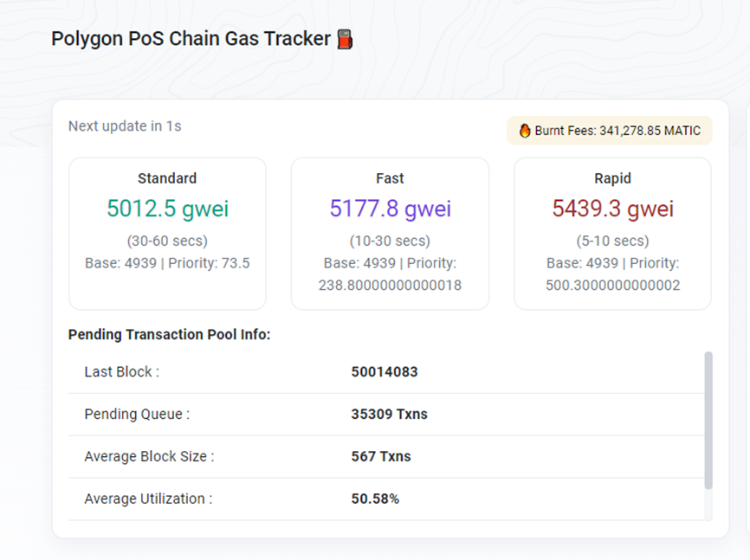Click the Pending Transaction Pool Info heading
Screen dimensions: 750x560
(x=169, y=334)
